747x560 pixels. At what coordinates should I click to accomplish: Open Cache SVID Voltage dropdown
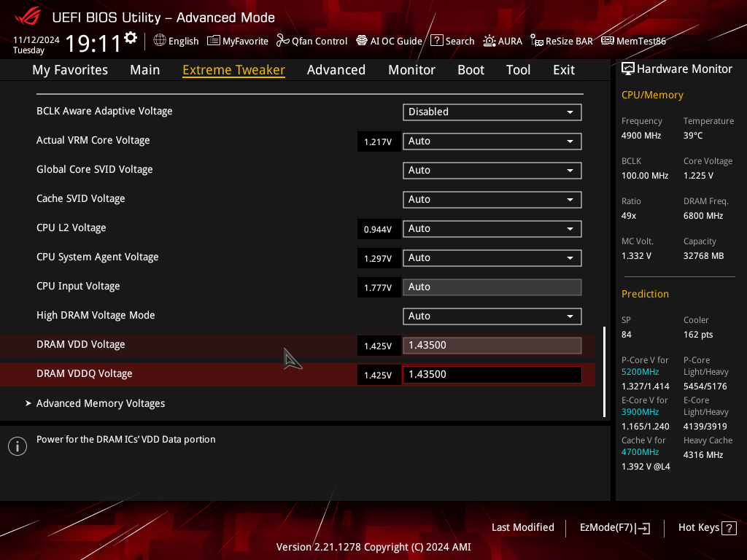click(492, 200)
